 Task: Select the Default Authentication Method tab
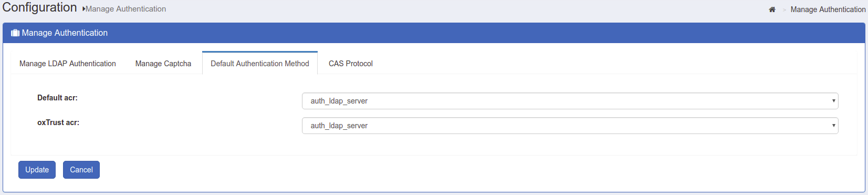[260, 63]
